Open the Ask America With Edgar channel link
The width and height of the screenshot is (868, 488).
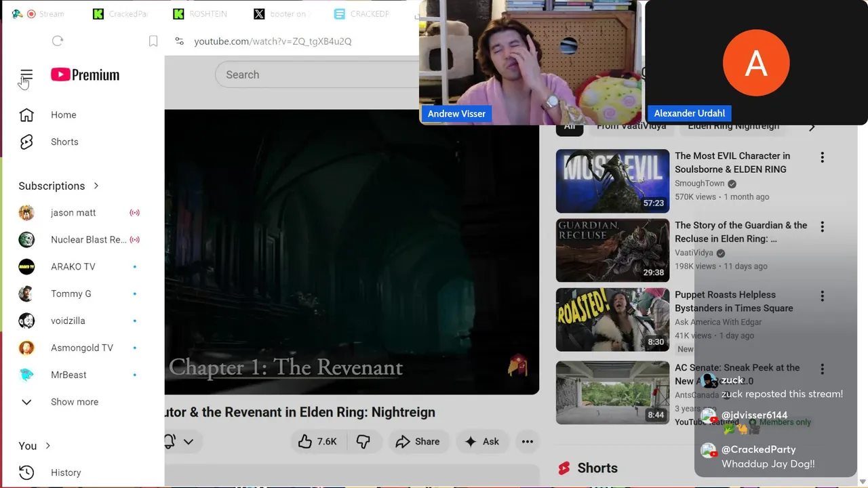[718, 322]
